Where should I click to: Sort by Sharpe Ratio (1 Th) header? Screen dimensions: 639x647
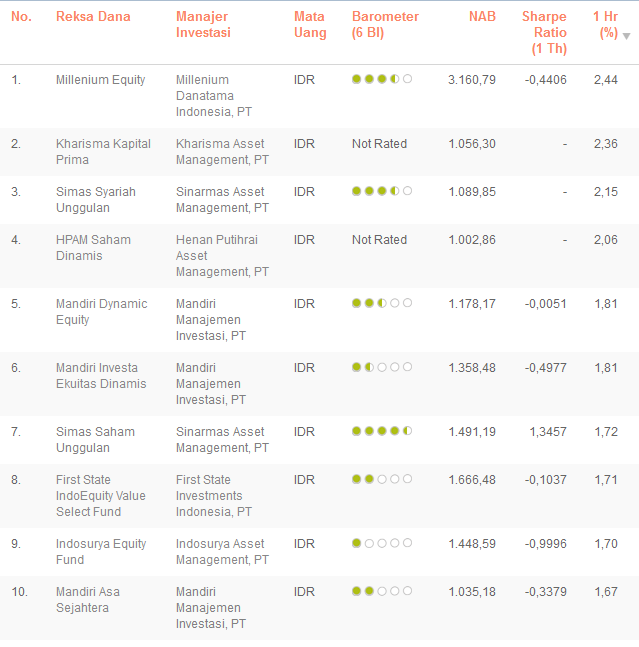[x=544, y=32]
